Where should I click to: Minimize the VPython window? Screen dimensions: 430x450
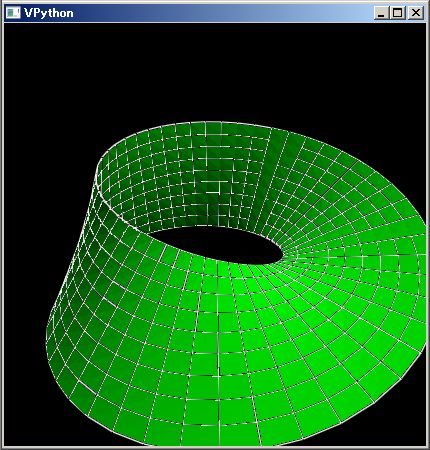(x=381, y=13)
